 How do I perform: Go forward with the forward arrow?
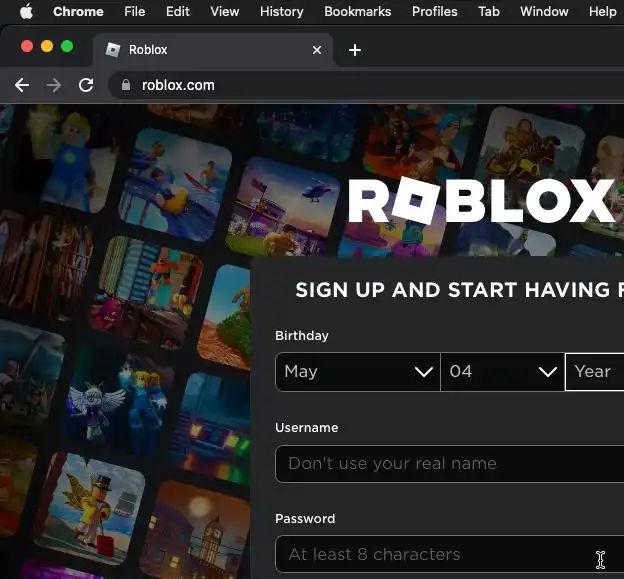pos(54,85)
